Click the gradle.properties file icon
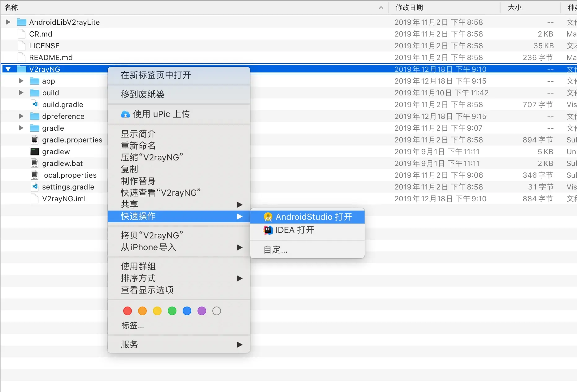 click(35, 140)
